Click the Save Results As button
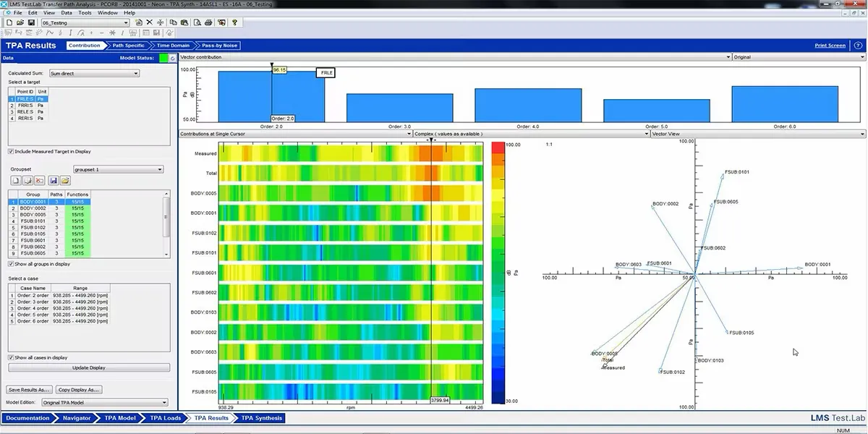This screenshot has width=868, height=434. (x=30, y=389)
